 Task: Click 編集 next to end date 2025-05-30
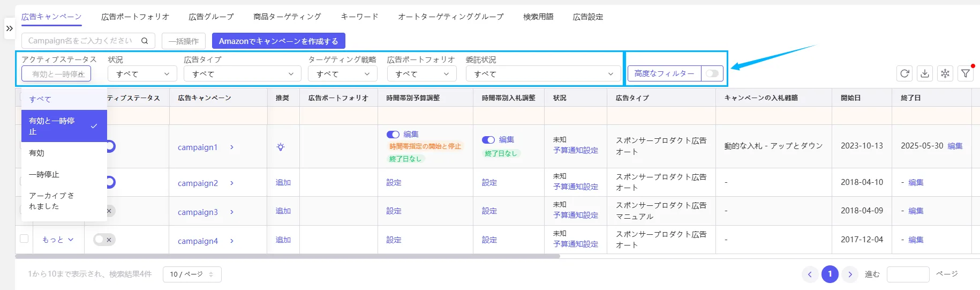[x=955, y=146]
